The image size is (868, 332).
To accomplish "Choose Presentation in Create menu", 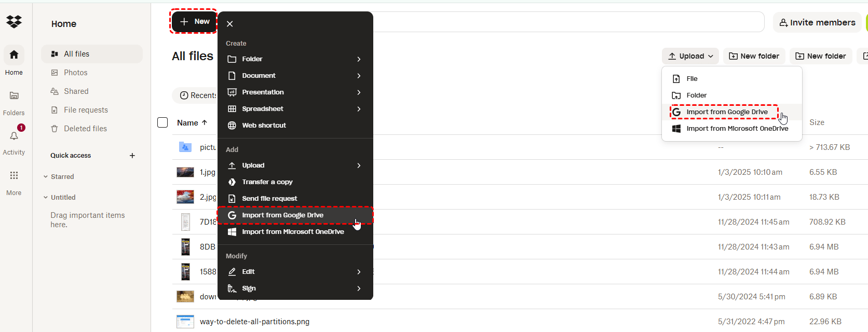I will point(295,92).
